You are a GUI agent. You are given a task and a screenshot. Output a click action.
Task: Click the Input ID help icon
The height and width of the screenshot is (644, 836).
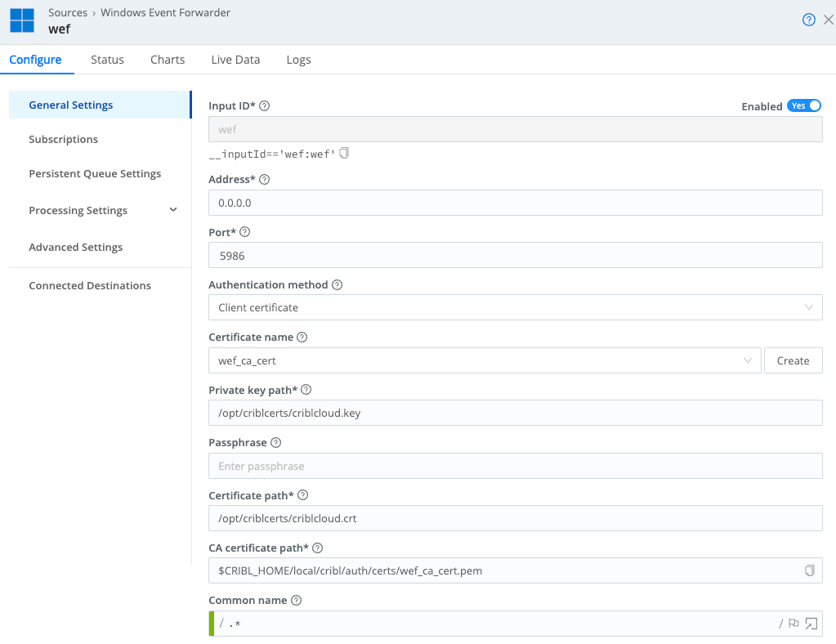264,105
